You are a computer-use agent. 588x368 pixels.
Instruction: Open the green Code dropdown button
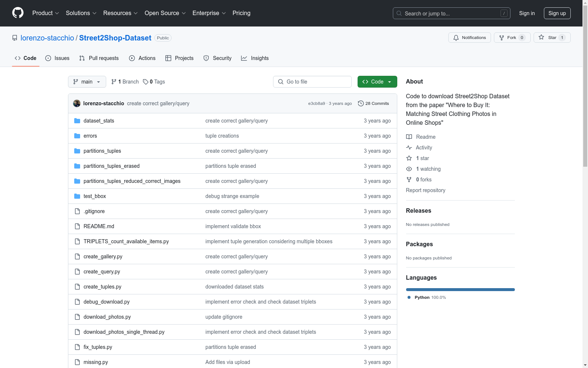click(377, 82)
